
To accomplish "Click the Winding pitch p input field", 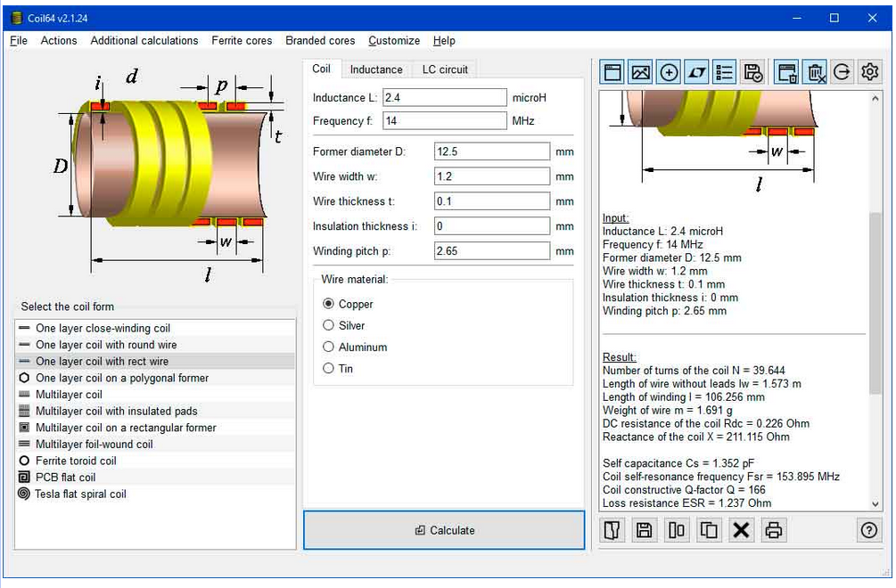I will tap(492, 250).
